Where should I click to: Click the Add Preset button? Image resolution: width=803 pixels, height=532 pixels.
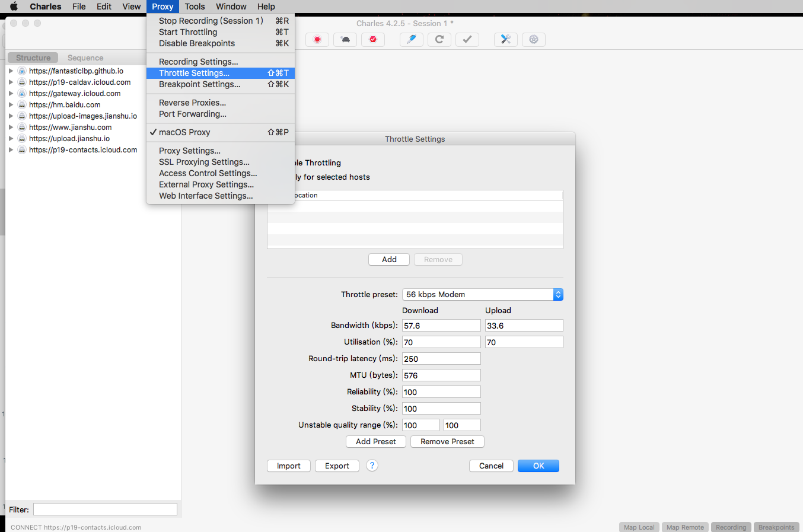pyautogui.click(x=376, y=442)
